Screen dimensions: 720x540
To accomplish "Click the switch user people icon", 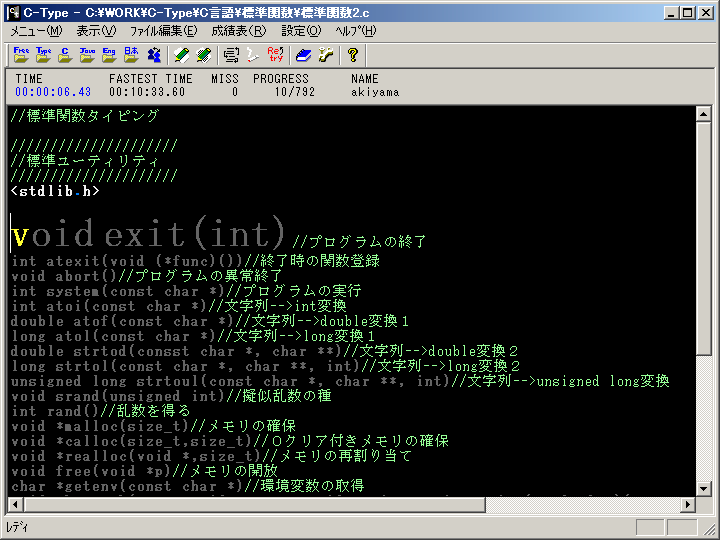I will pos(154,55).
